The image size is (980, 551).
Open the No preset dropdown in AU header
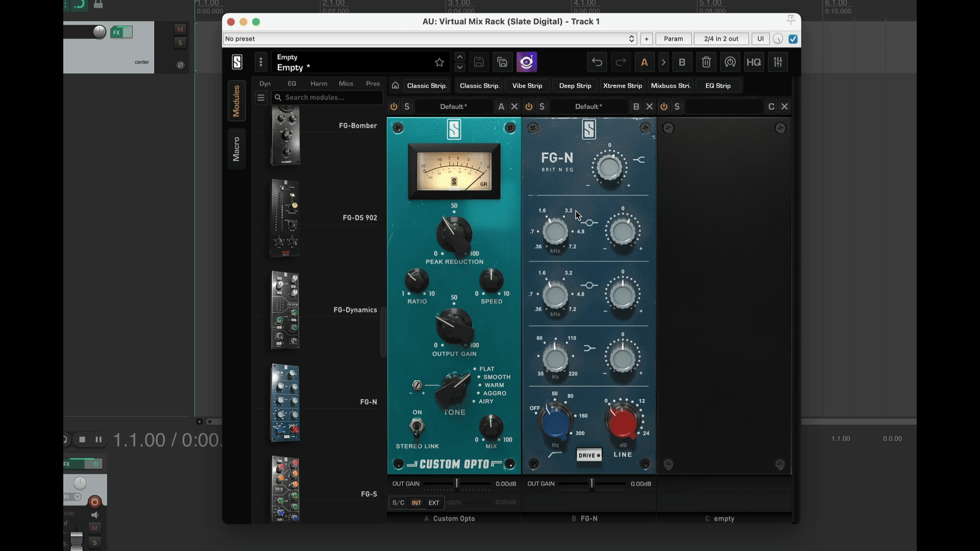point(430,39)
